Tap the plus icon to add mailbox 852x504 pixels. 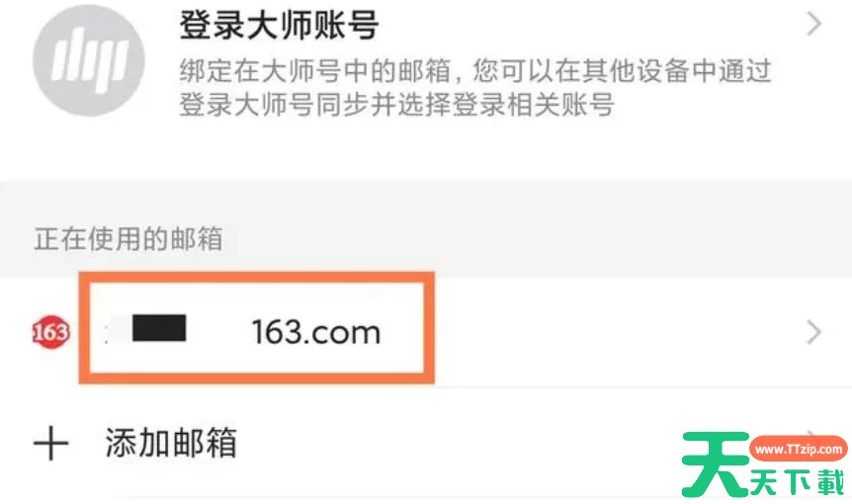coord(51,443)
